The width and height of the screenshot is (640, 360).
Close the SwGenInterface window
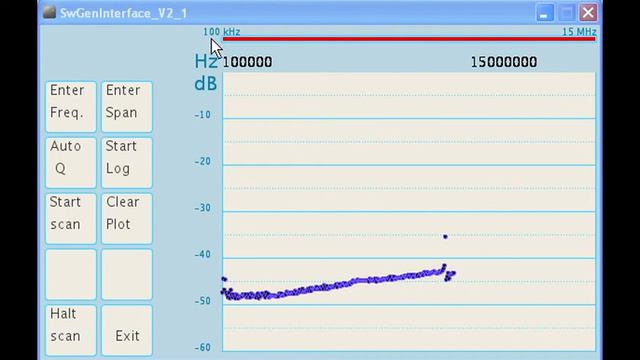(588, 13)
